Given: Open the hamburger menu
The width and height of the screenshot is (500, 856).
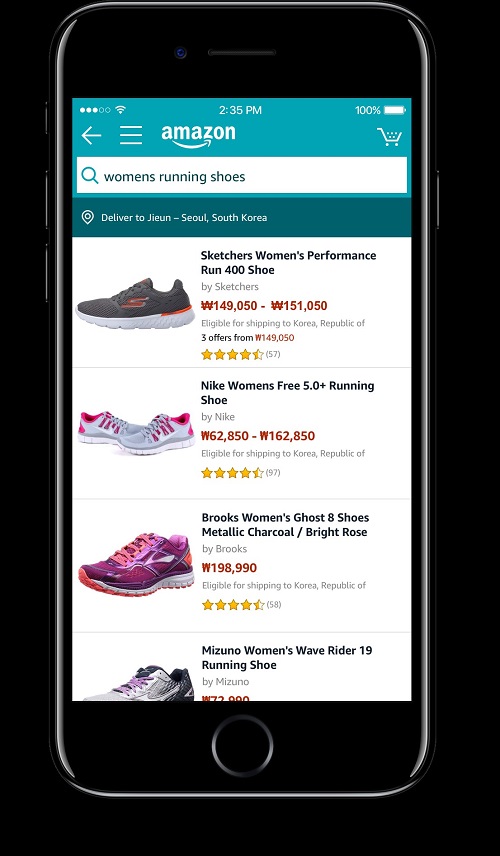Looking at the screenshot, I should [x=131, y=135].
